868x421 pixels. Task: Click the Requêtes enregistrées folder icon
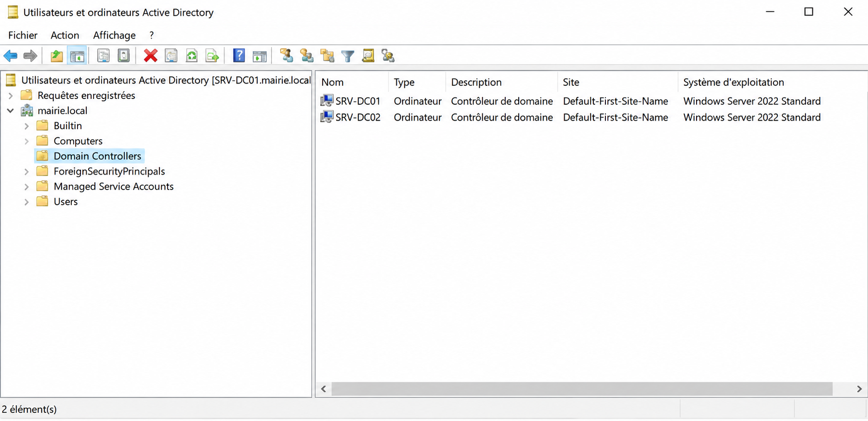(26, 95)
